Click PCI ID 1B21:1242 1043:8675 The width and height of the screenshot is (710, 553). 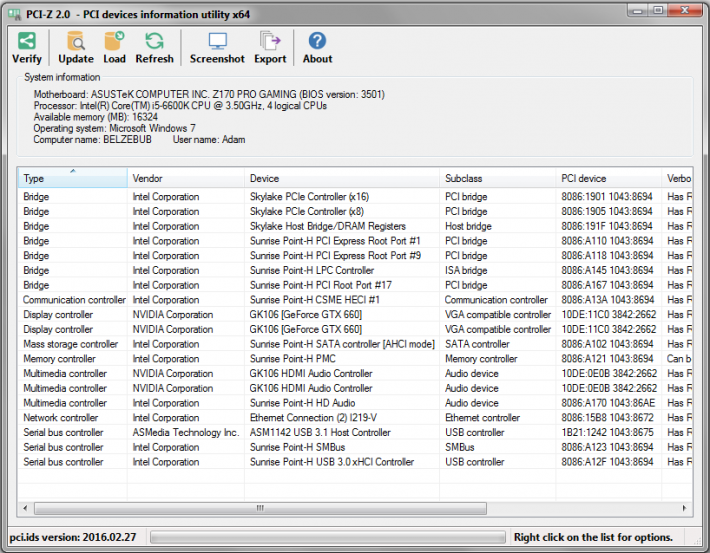point(607,433)
